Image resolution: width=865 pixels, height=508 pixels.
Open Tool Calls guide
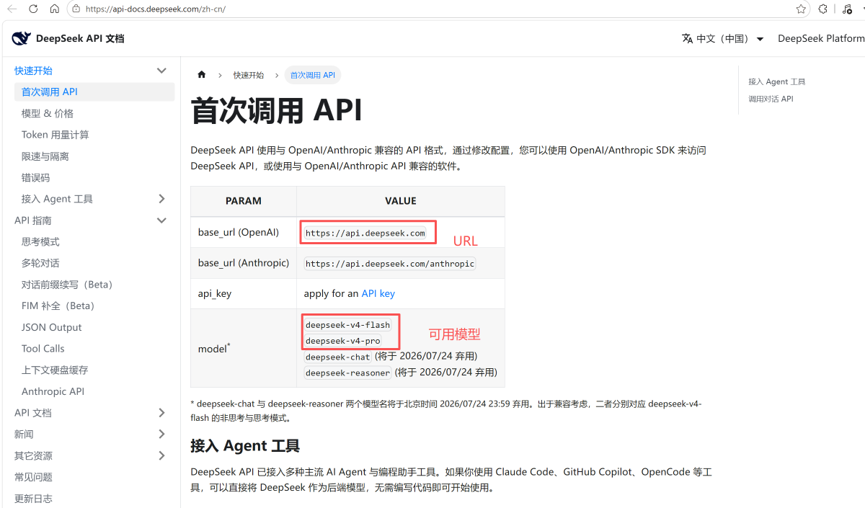pos(43,349)
